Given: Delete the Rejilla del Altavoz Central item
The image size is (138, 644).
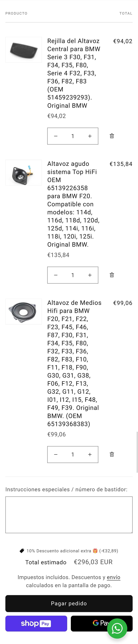Looking at the screenshot, I should [x=112, y=136].
